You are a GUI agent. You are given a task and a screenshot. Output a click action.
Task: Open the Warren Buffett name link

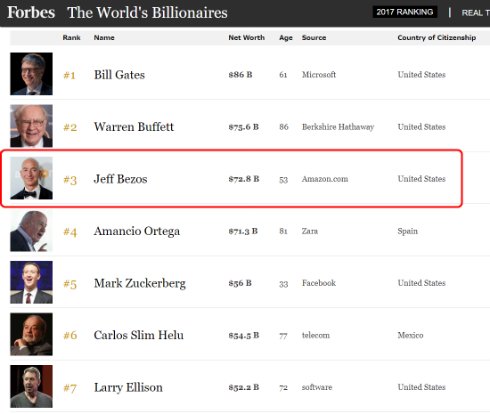134,127
